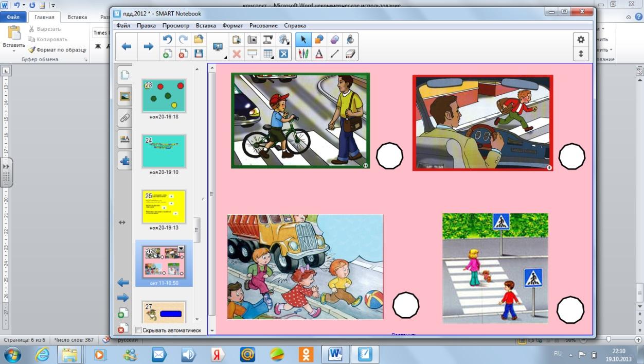
Task: Select the Text tool with letter A
Action: [x=319, y=54]
